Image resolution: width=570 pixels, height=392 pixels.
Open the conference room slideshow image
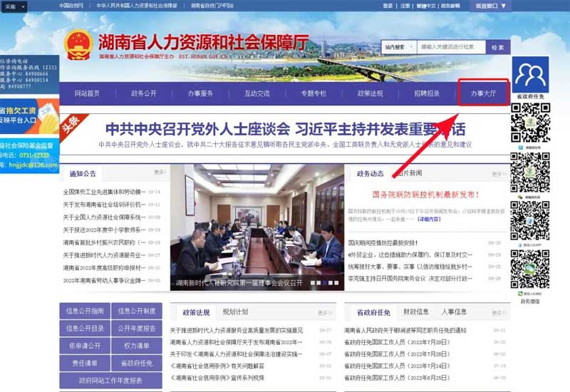click(x=257, y=227)
